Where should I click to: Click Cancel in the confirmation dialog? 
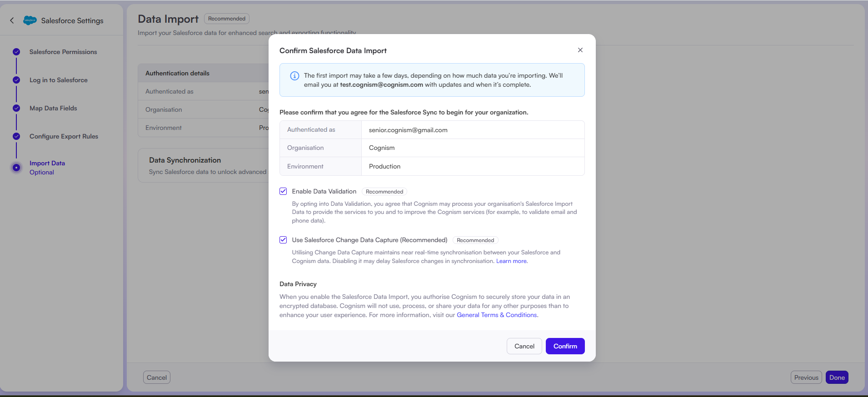pyautogui.click(x=524, y=346)
